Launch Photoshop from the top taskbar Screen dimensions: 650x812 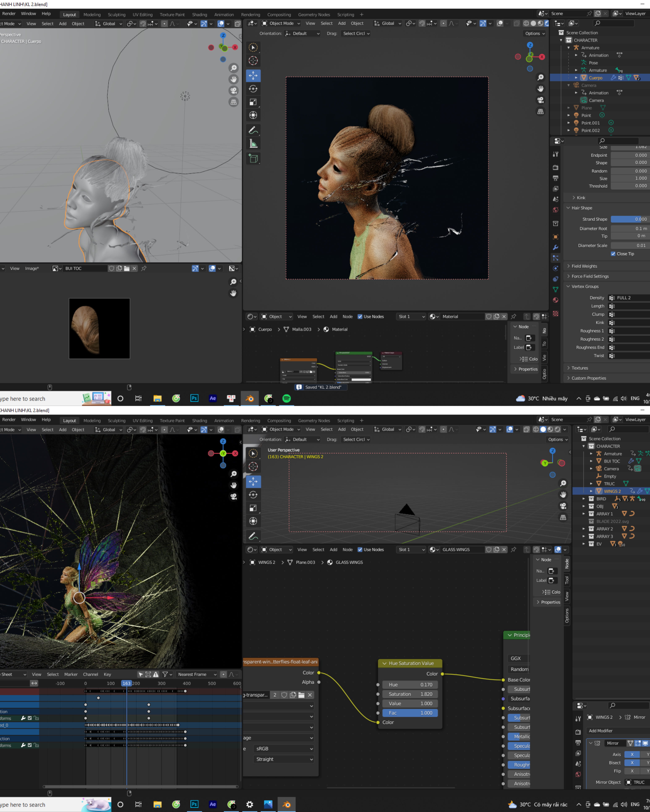point(194,398)
